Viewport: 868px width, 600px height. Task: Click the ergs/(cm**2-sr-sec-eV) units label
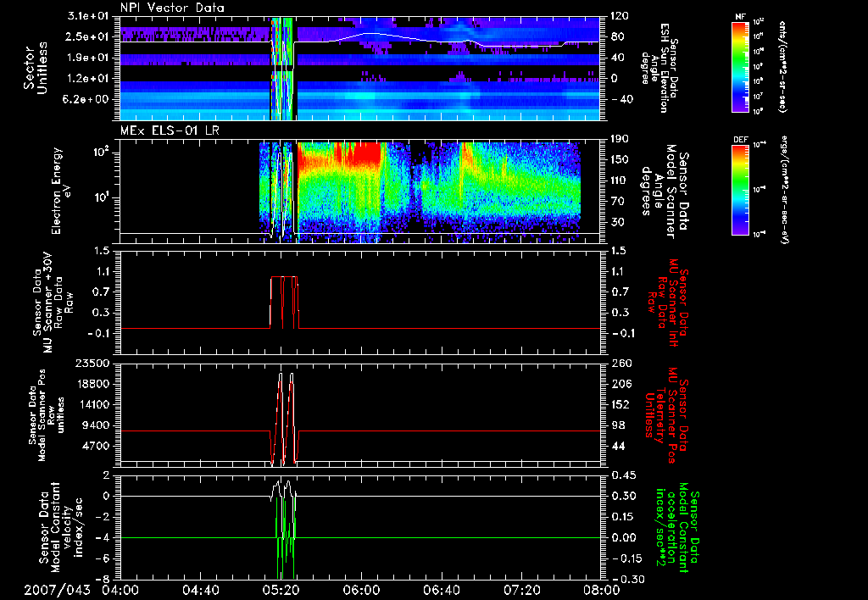(783, 189)
